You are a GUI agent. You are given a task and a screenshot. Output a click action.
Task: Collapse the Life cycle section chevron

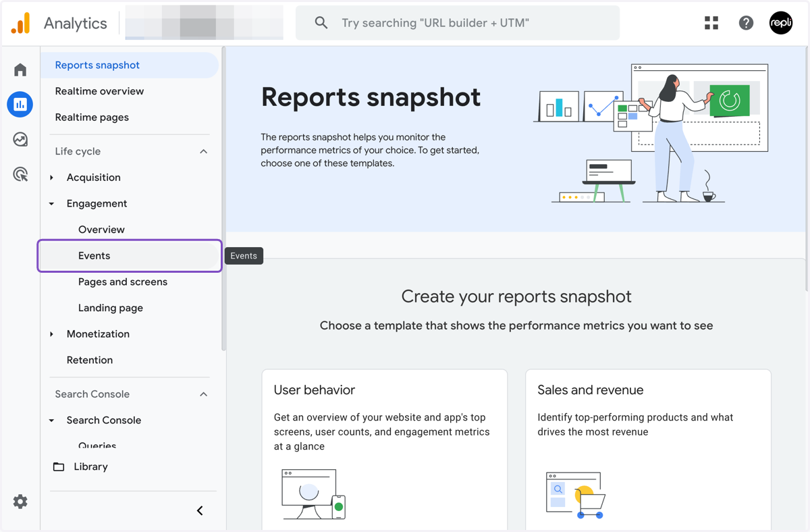click(203, 151)
